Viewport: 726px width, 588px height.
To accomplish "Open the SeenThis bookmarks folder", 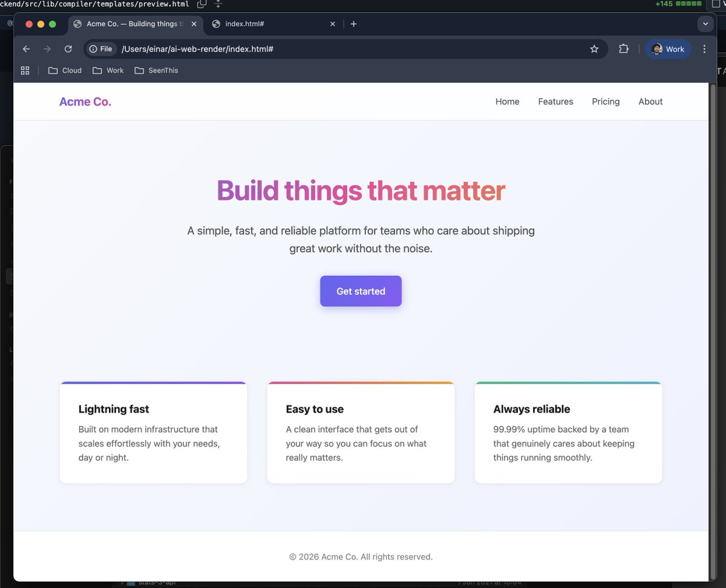I will (157, 71).
